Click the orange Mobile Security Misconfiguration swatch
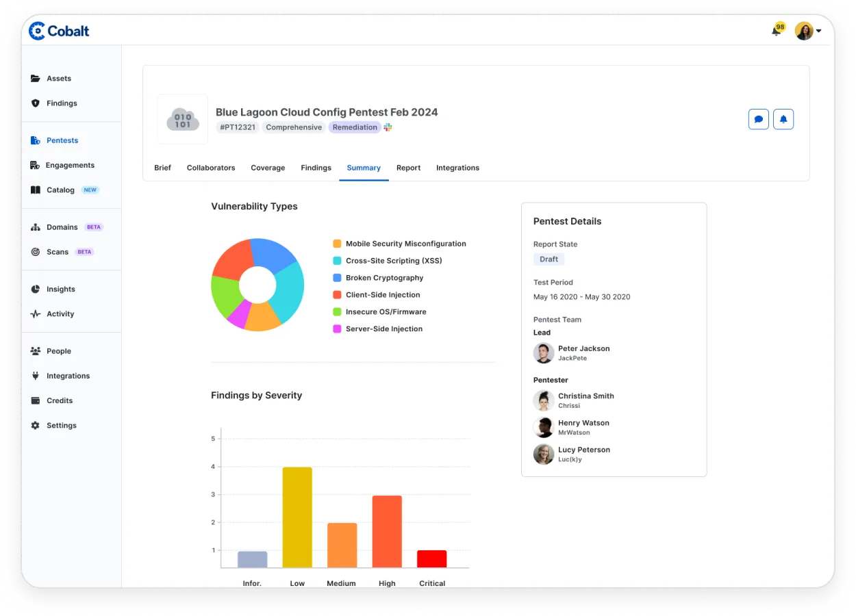856x616 pixels. click(337, 244)
